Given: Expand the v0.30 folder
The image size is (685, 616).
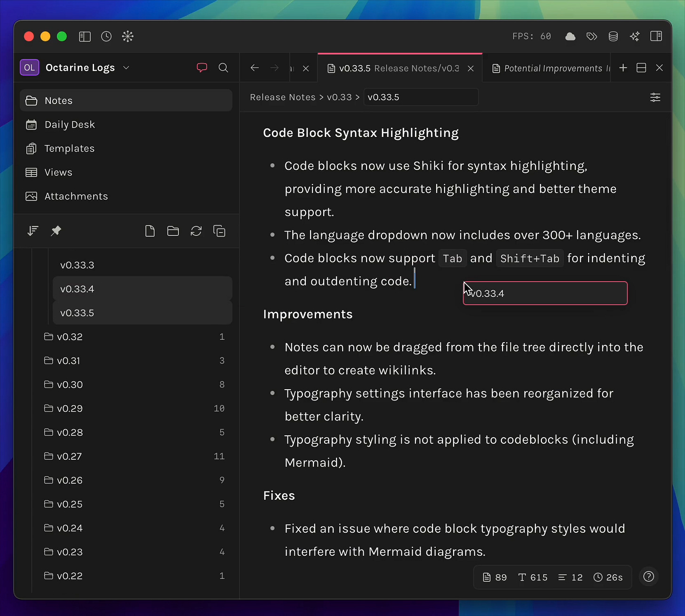Looking at the screenshot, I should pos(135,385).
